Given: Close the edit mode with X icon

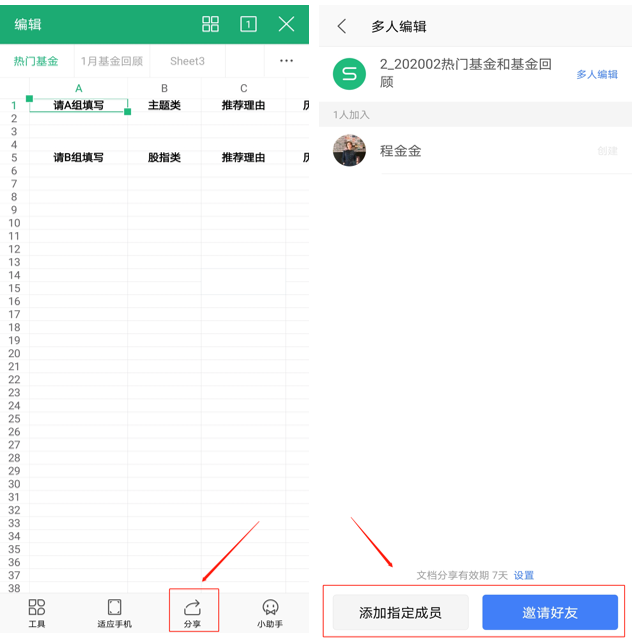Looking at the screenshot, I should [x=286, y=24].
